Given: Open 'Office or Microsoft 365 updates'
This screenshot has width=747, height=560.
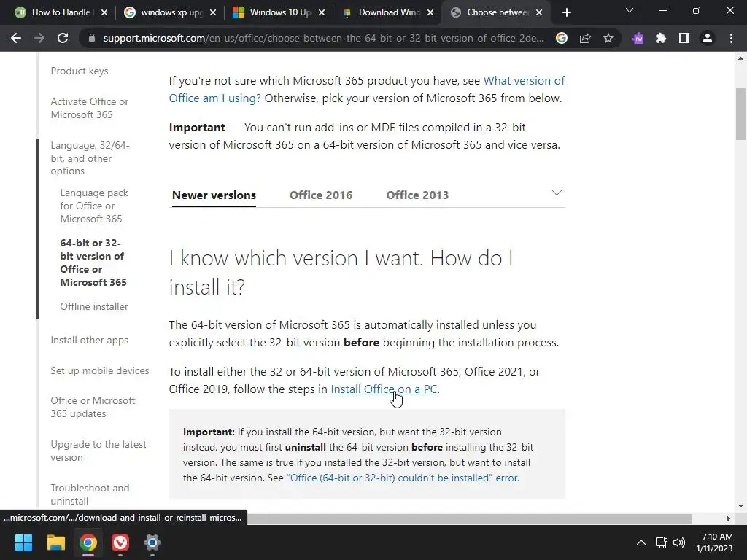Looking at the screenshot, I should (93, 407).
